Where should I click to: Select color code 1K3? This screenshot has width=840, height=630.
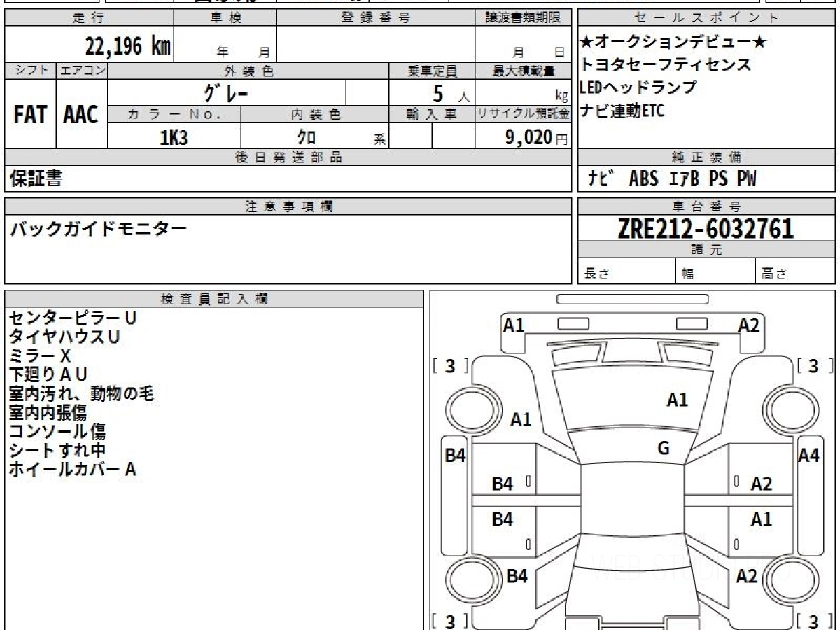(174, 137)
